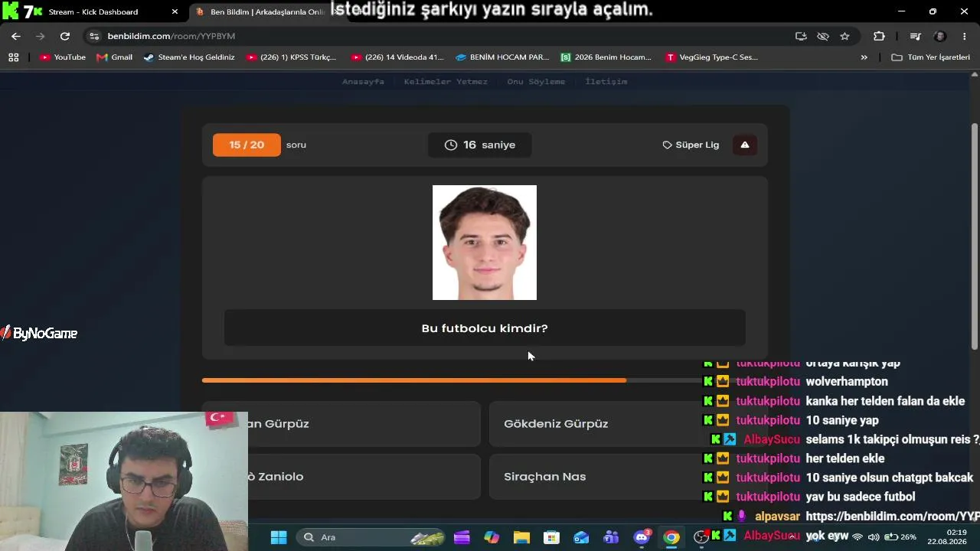
Task: Open the Kelimeler Yetmez navigation item
Action: point(446,82)
